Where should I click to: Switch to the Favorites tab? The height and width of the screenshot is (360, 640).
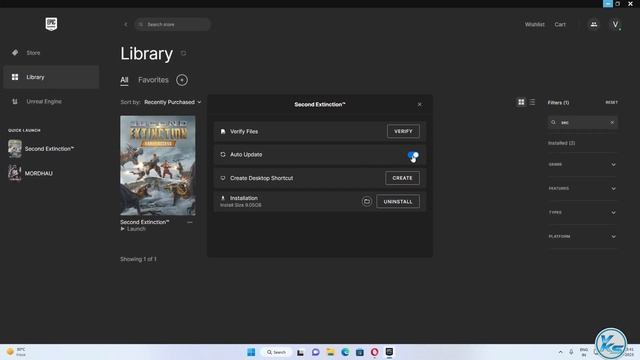pos(153,80)
